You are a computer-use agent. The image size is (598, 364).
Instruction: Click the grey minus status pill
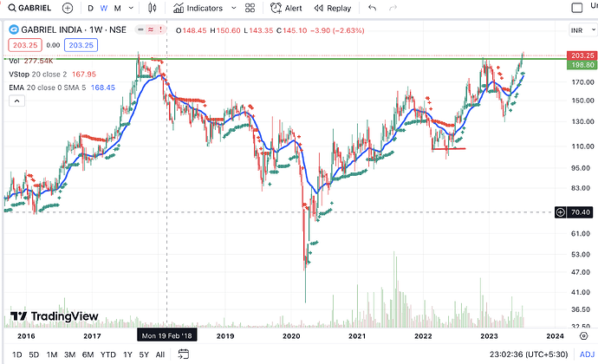tap(140, 29)
